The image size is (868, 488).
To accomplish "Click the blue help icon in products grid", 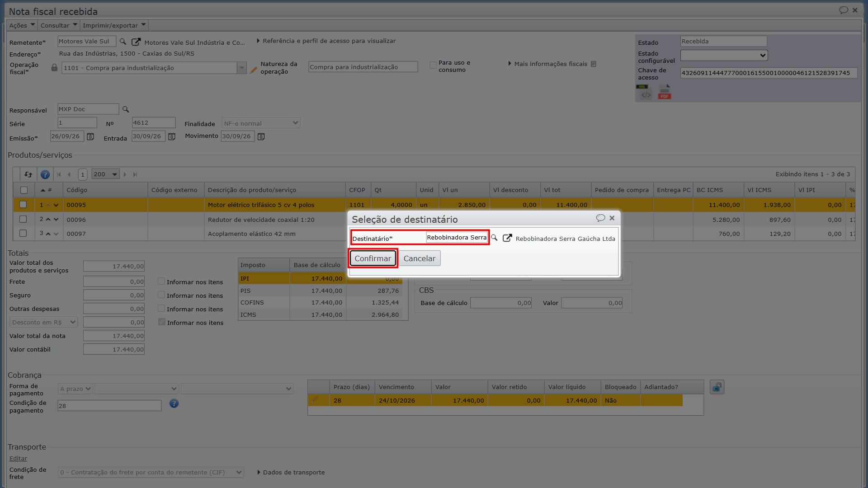I will click(45, 174).
